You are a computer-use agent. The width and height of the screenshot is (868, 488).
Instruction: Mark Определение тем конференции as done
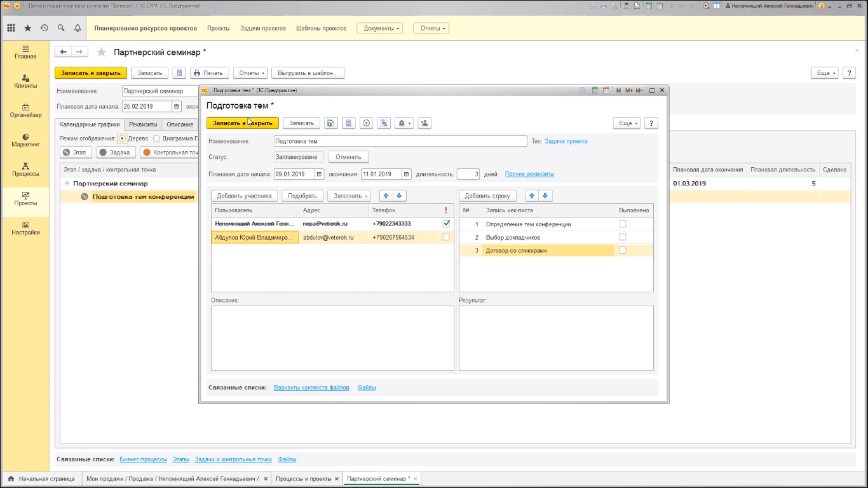click(623, 224)
